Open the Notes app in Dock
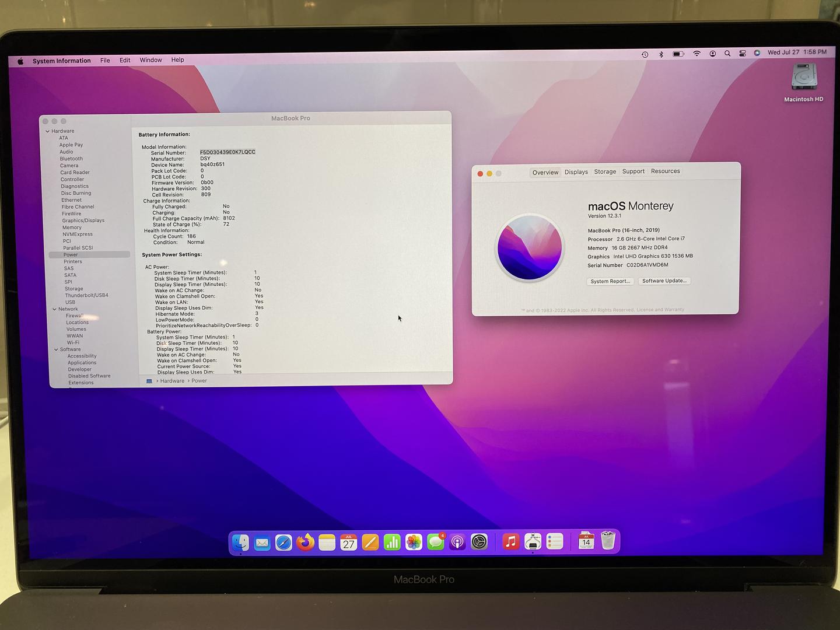Image resolution: width=840 pixels, height=630 pixels. (x=327, y=542)
